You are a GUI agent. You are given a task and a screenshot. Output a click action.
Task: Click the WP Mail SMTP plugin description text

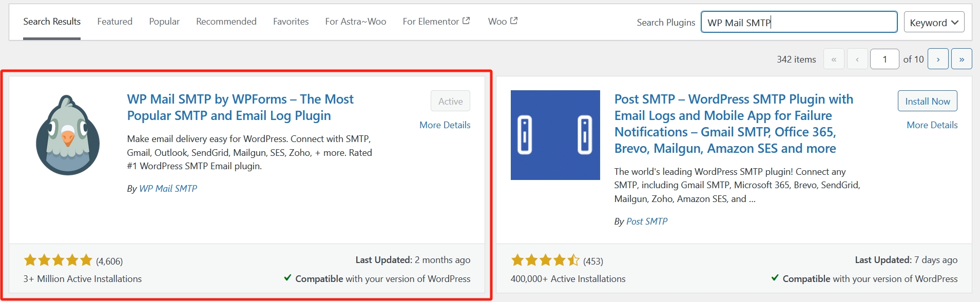point(249,152)
